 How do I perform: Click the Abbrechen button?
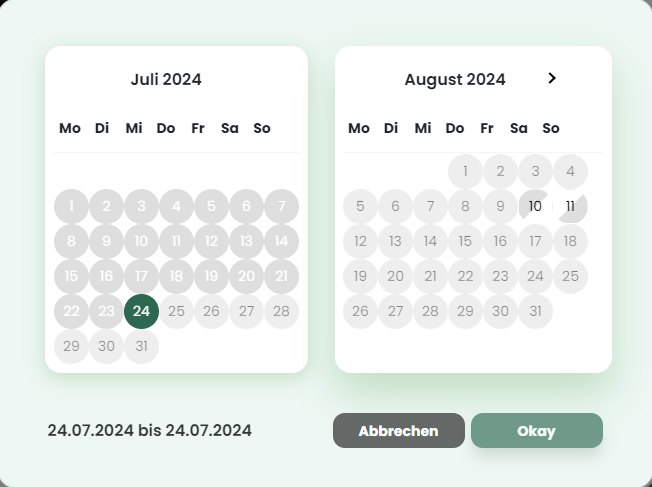coord(398,431)
